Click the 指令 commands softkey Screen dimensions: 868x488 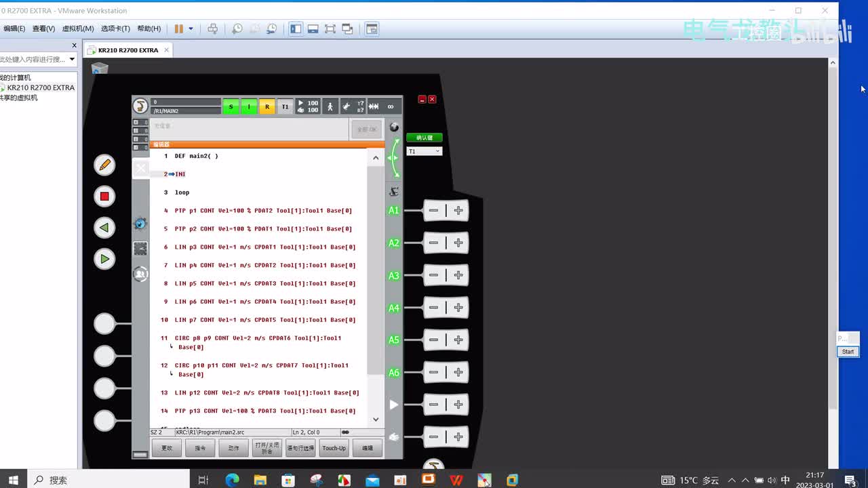[200, 448]
